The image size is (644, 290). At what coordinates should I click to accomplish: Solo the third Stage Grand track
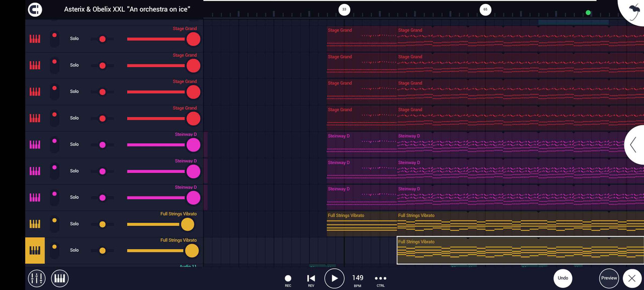click(74, 92)
